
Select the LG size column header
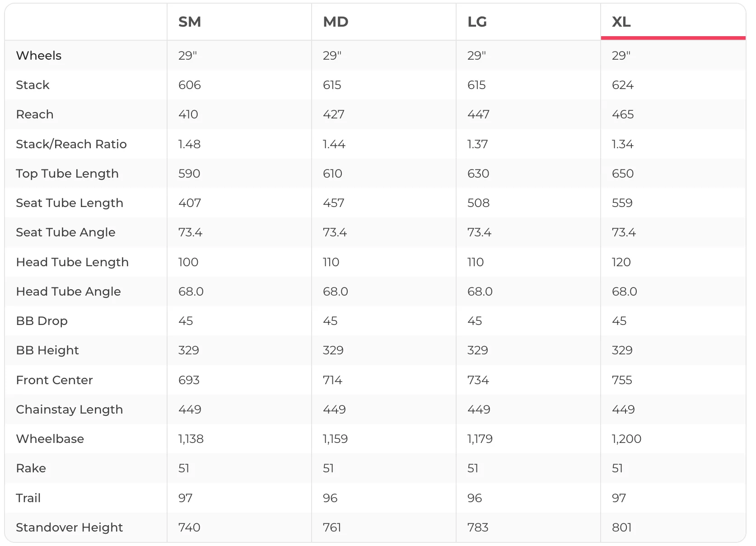pos(477,22)
